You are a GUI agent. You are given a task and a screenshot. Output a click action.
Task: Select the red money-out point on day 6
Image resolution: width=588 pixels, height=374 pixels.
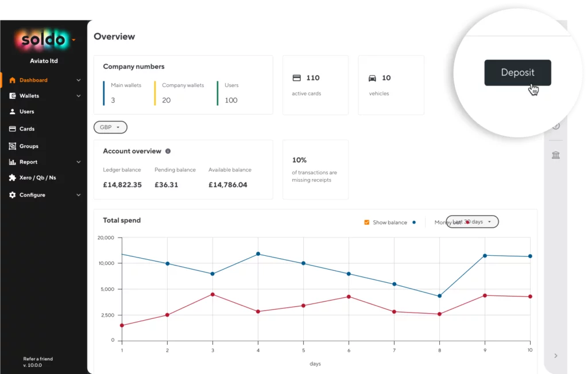point(349,297)
